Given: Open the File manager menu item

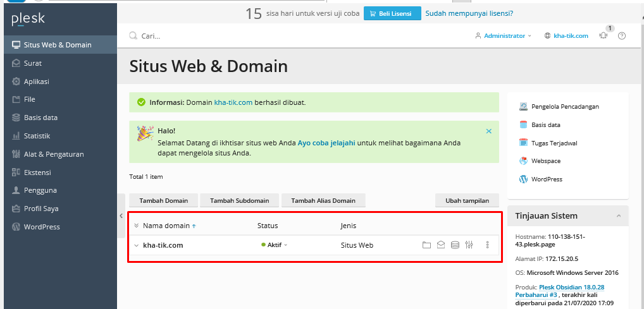Looking at the screenshot, I should coord(60,99).
